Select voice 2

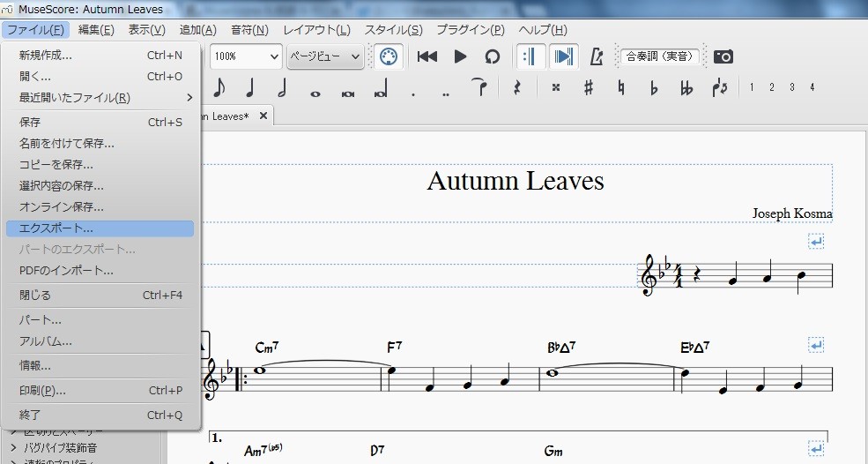coord(772,87)
